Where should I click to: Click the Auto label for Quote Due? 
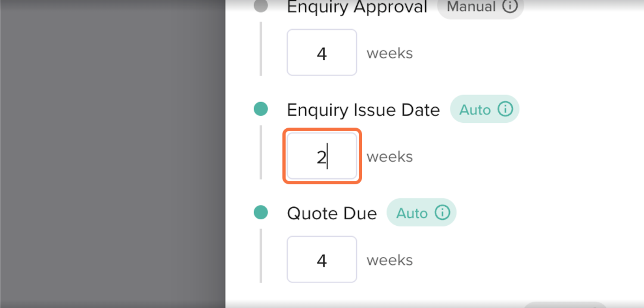tap(412, 213)
